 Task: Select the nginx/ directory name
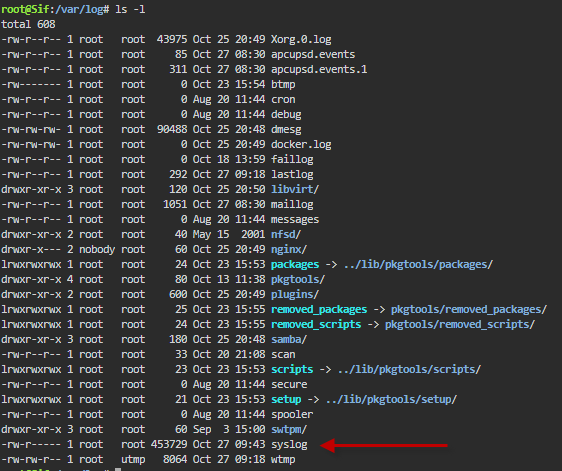(289, 249)
